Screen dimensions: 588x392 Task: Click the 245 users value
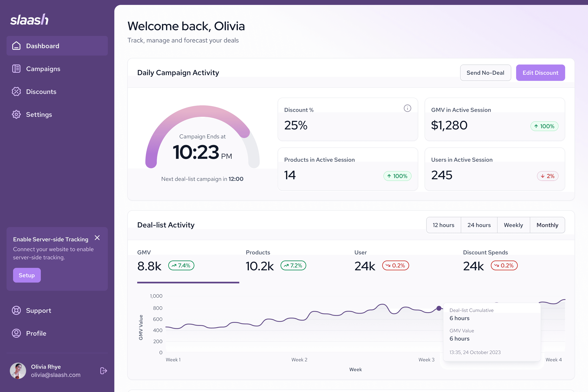442,175
